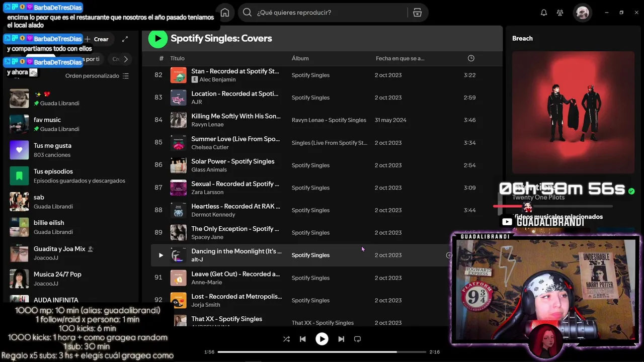Click the search magnifier icon
Screen dimensions: 644x362
coord(247,13)
